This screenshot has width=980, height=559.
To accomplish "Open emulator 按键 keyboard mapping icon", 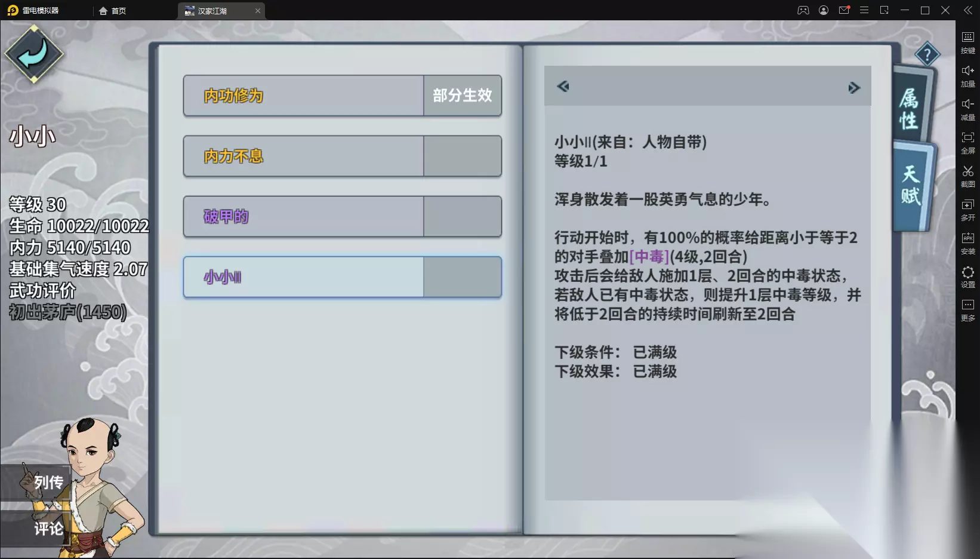I will click(x=967, y=43).
